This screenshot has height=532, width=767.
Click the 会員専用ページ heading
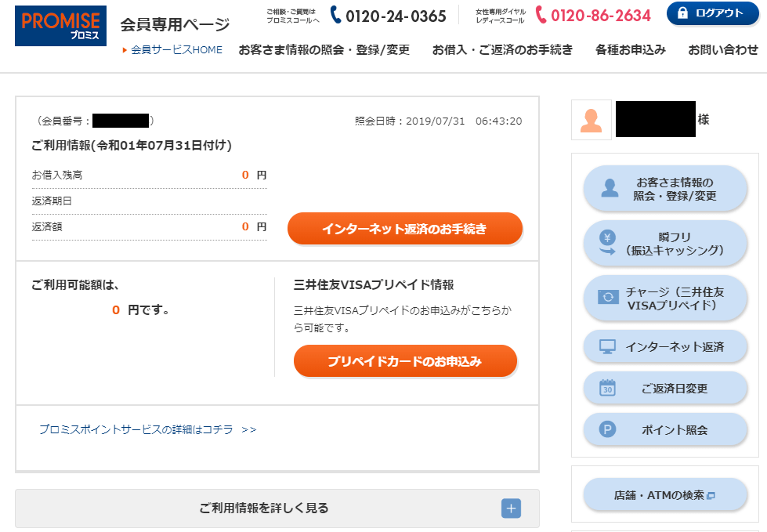tap(175, 24)
